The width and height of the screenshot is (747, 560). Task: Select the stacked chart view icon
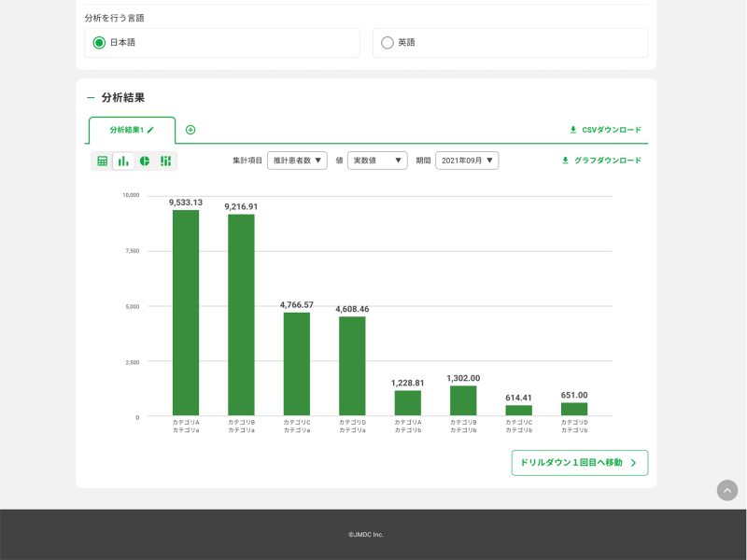[165, 161]
